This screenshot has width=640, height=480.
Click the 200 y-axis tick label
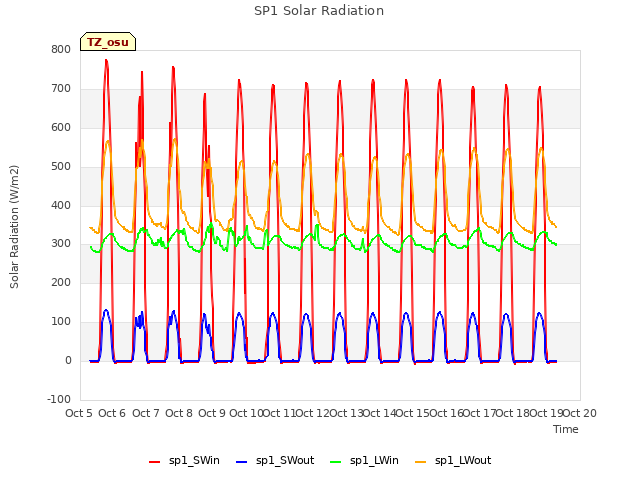pyautogui.click(x=61, y=282)
